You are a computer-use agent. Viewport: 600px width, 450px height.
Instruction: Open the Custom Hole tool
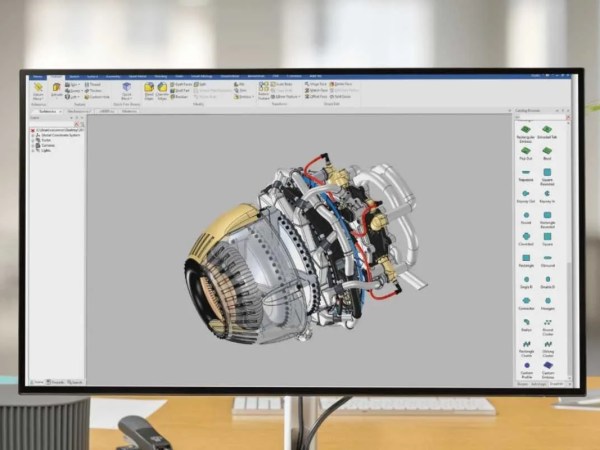click(97, 97)
